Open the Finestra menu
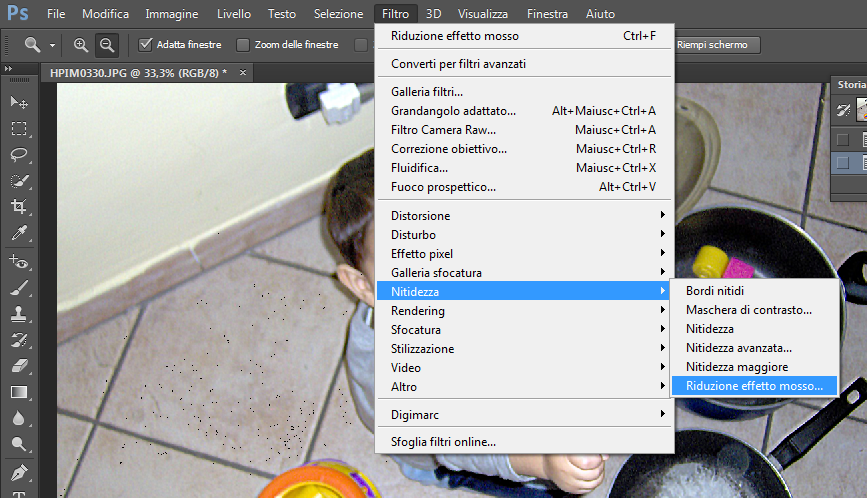Screen dimensions: 867x498 coord(547,14)
